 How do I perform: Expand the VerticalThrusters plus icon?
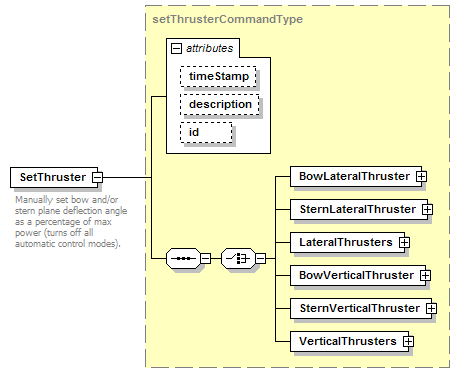[408, 341]
